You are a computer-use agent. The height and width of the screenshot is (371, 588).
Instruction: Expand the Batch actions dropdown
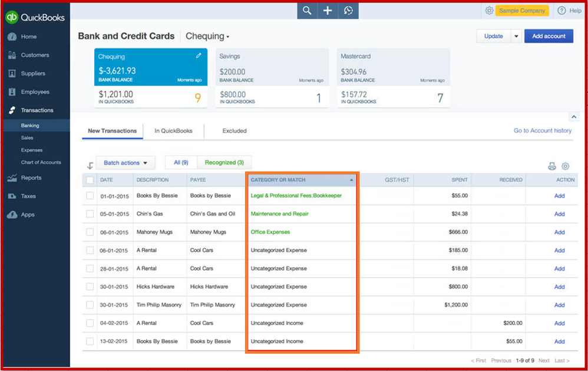click(126, 163)
